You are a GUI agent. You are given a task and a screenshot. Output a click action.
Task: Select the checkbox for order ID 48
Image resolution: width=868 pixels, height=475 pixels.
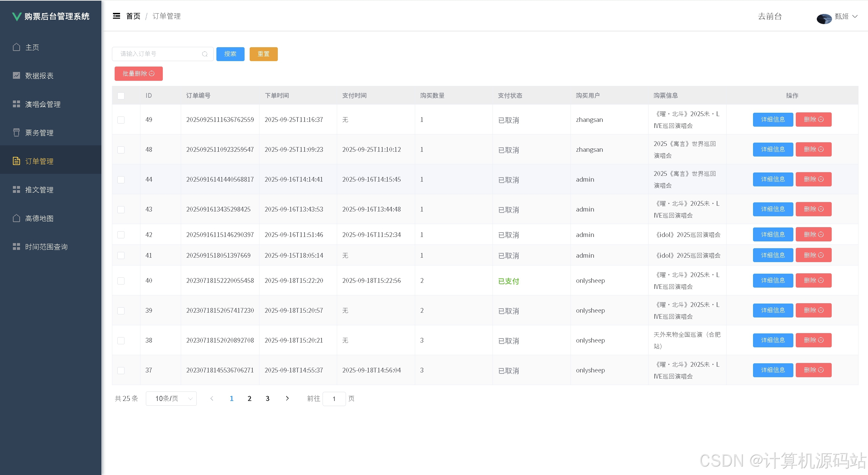click(121, 150)
